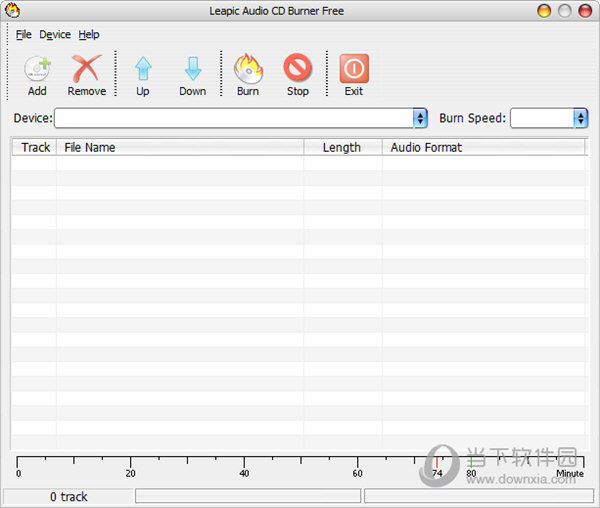Start burning with the Burn icon
Screen dimensions: 600x508
(x=248, y=69)
